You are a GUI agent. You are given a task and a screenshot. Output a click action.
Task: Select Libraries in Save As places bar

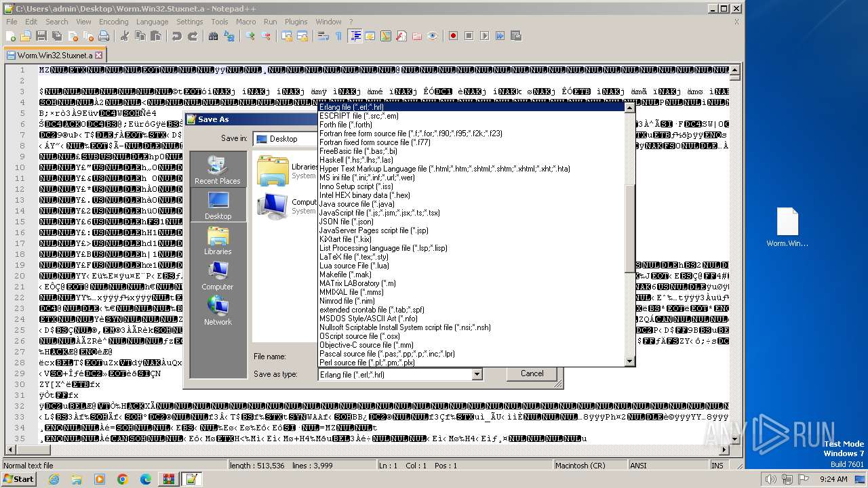218,239
